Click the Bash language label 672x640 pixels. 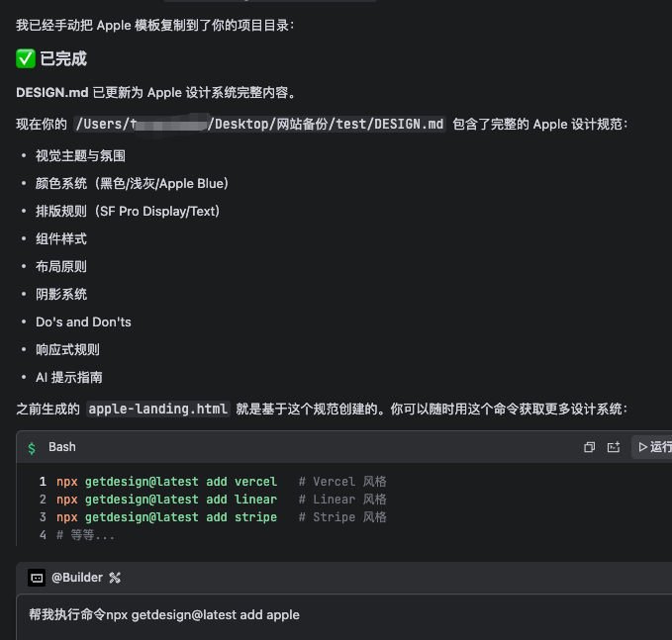pyautogui.click(x=62, y=447)
